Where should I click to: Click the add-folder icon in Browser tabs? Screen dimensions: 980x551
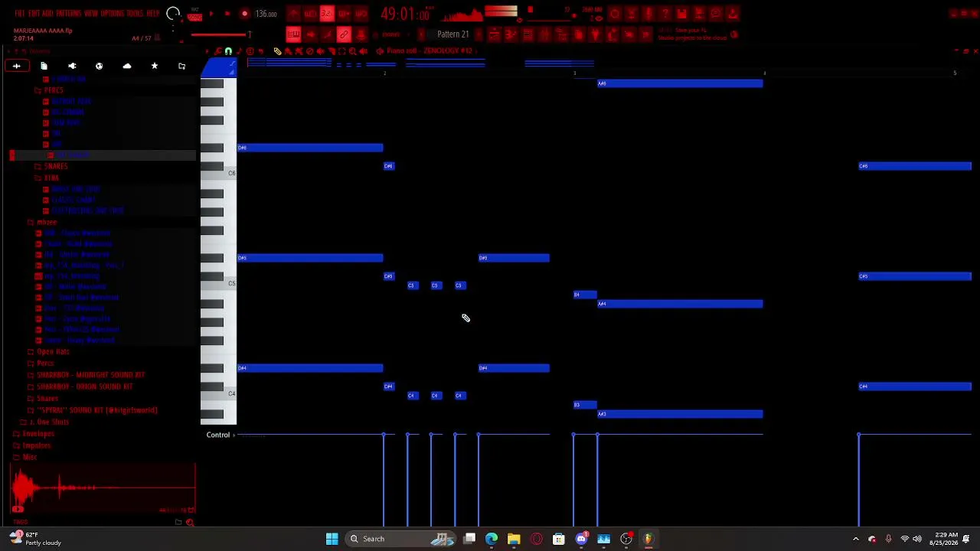(181, 67)
